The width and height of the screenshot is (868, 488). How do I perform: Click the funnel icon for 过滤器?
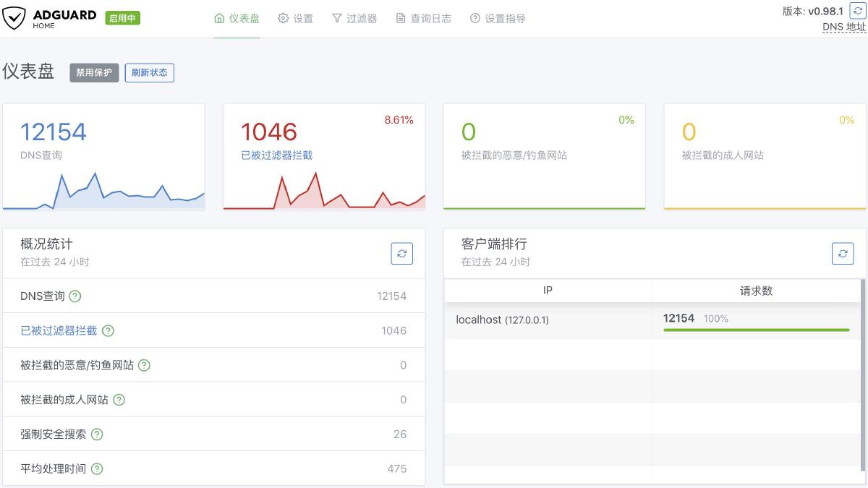pyautogui.click(x=339, y=18)
